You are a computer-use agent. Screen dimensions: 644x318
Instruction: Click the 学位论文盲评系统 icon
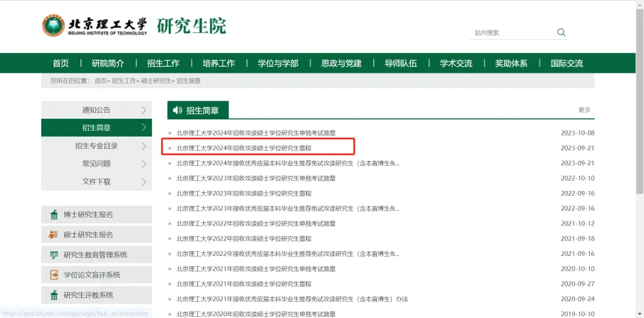[54, 275]
